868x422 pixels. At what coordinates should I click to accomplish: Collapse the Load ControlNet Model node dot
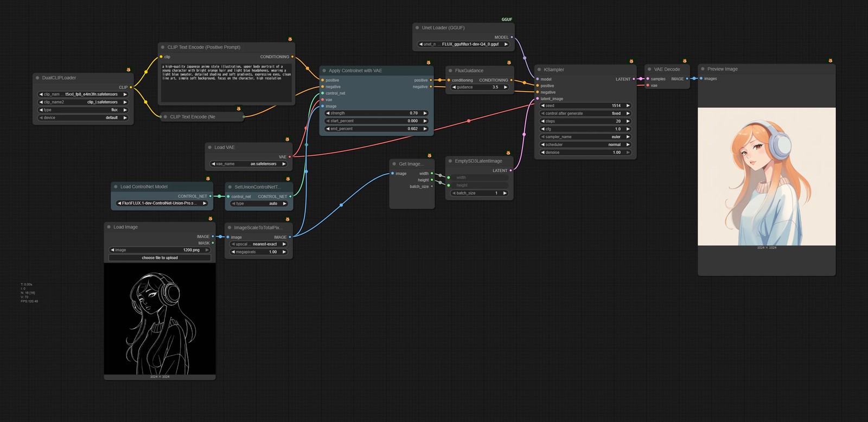116,187
